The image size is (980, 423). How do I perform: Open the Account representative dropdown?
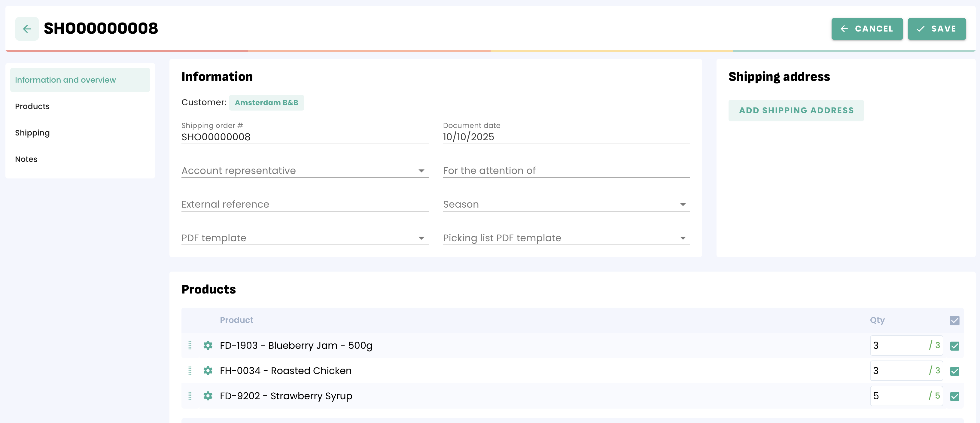pos(304,171)
